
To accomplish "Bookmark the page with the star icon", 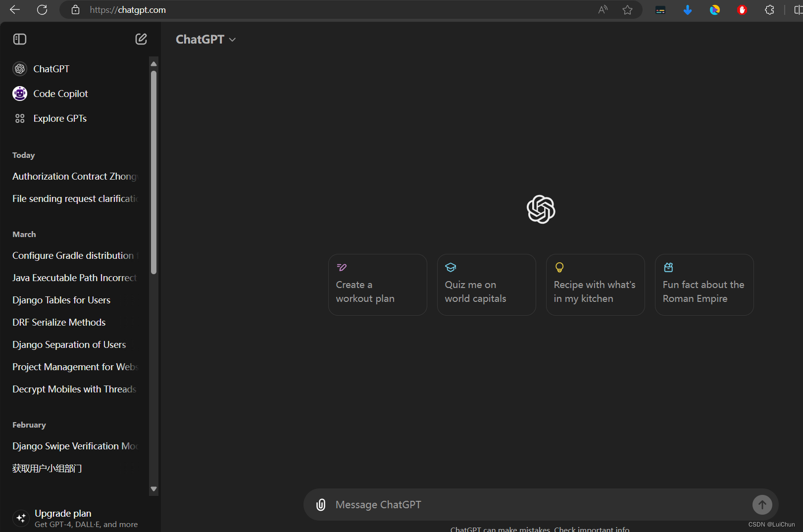I will tap(627, 10).
